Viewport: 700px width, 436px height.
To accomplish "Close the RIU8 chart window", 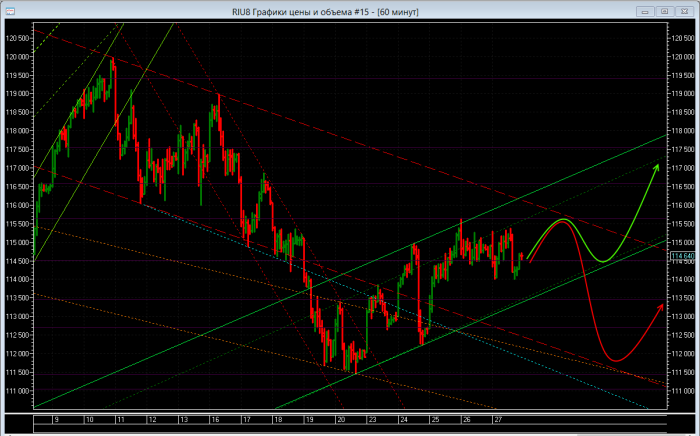I will pyautogui.click(x=684, y=12).
